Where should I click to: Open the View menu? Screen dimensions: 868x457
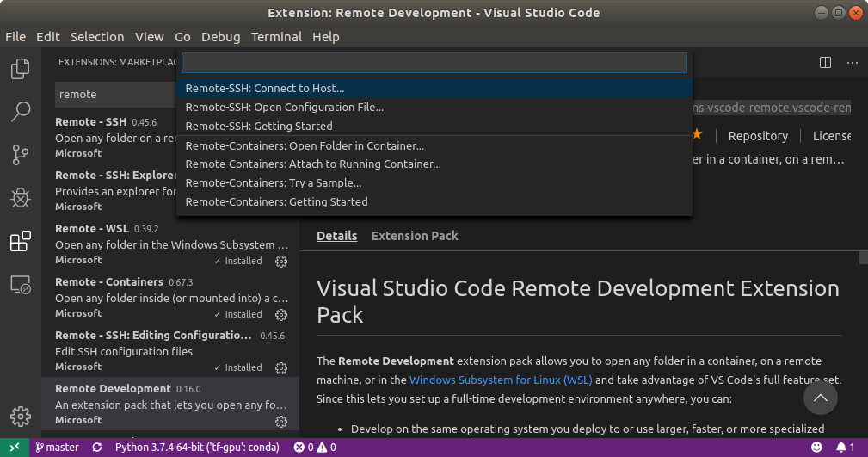click(x=150, y=37)
